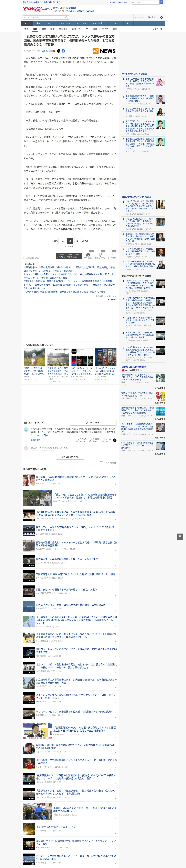186x868 pixels.
Task: Open the ヘルプ link in top bar
Action: 127,2
